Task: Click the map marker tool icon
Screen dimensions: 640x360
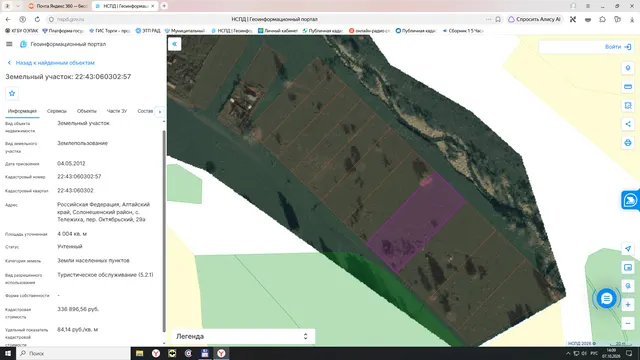Action: [628, 68]
